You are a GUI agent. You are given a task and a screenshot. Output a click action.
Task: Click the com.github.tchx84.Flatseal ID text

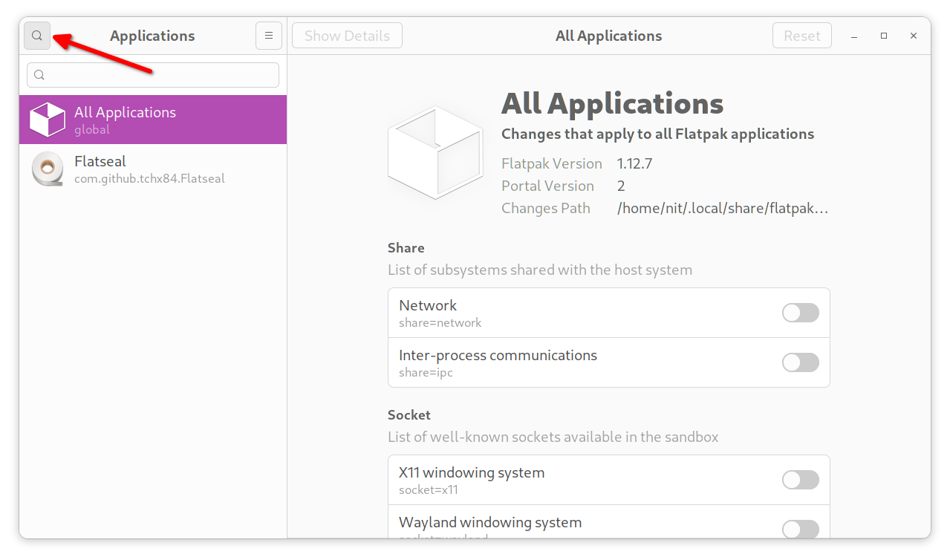[149, 179]
